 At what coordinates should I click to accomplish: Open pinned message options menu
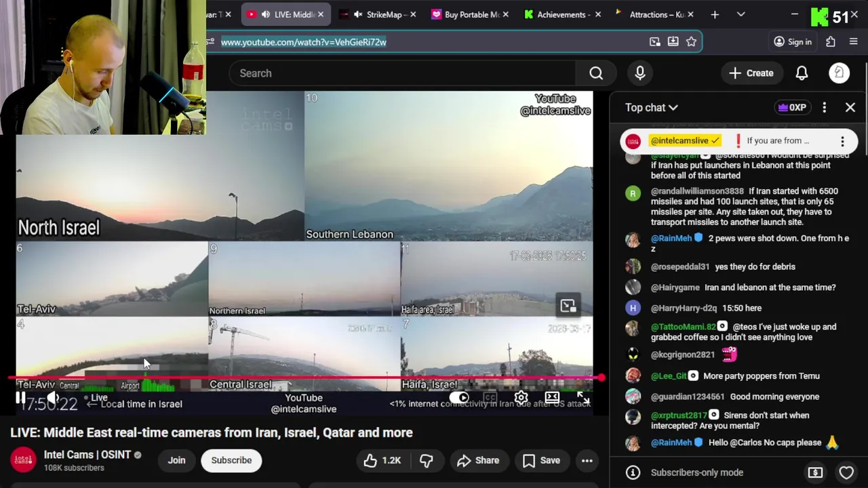(842, 141)
